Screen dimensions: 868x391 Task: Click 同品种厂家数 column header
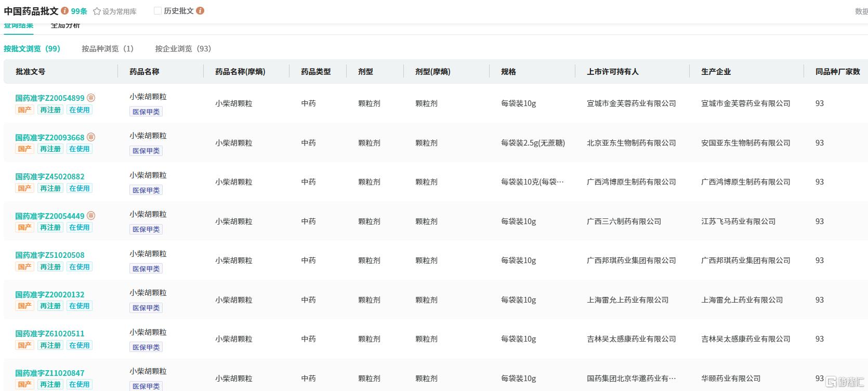click(x=838, y=72)
